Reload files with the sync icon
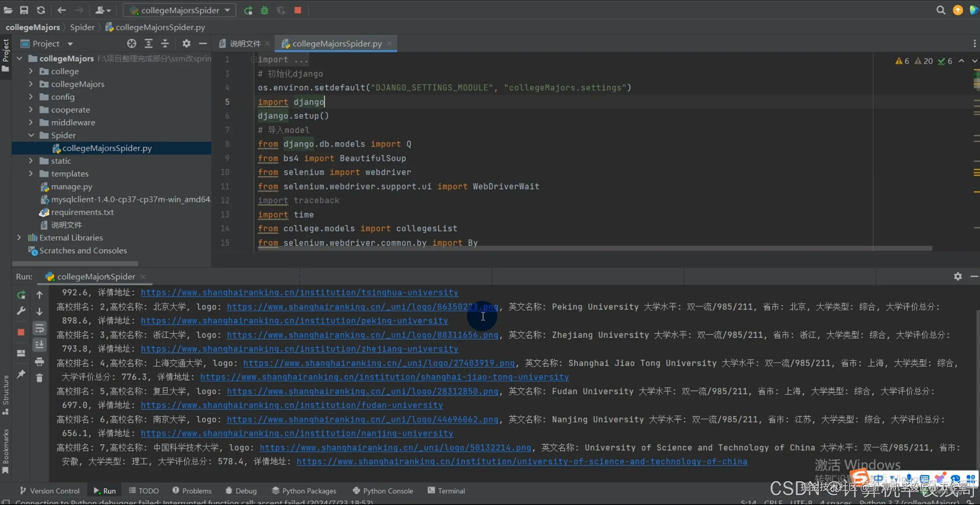 coord(41,10)
